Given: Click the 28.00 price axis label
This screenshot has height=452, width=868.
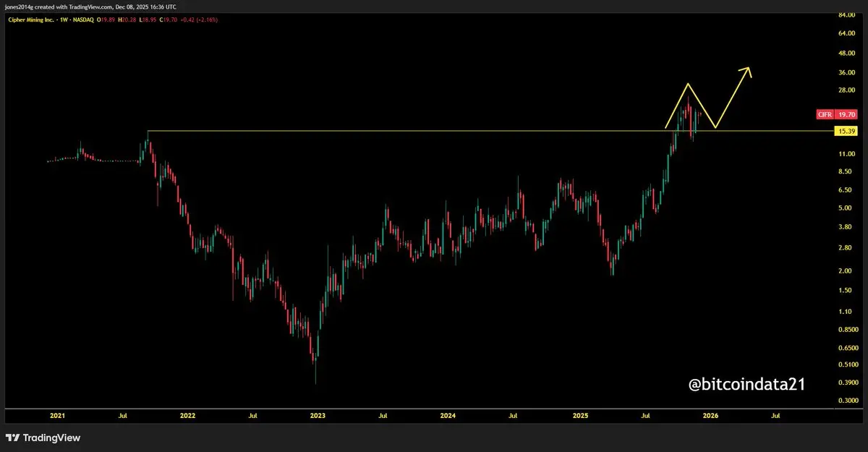Looking at the screenshot, I should click(846, 90).
